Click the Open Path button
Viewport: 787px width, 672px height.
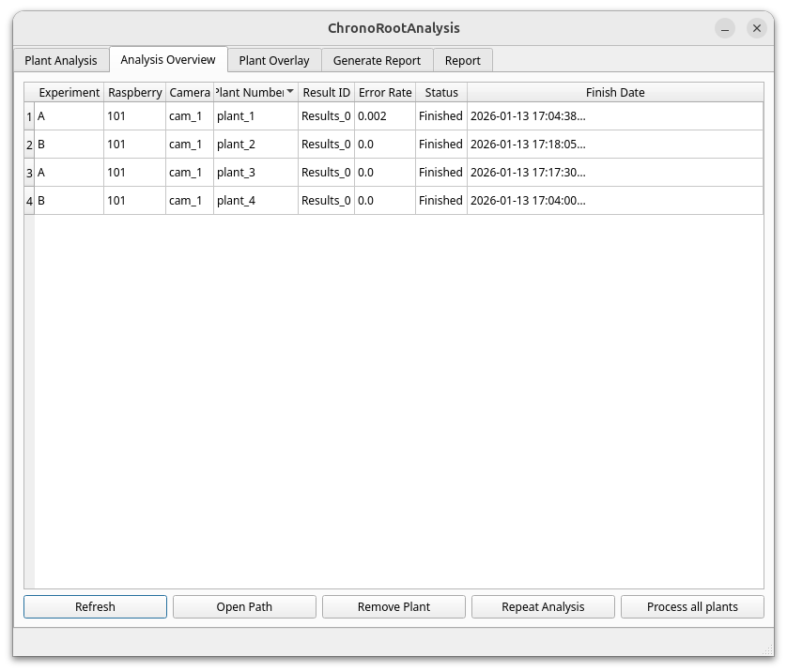244,606
